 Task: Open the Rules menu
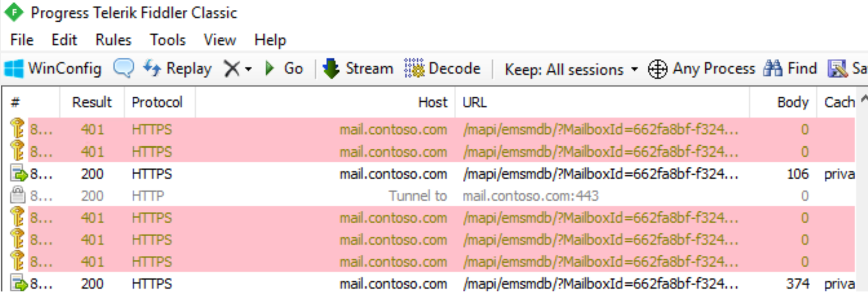pyautogui.click(x=113, y=40)
